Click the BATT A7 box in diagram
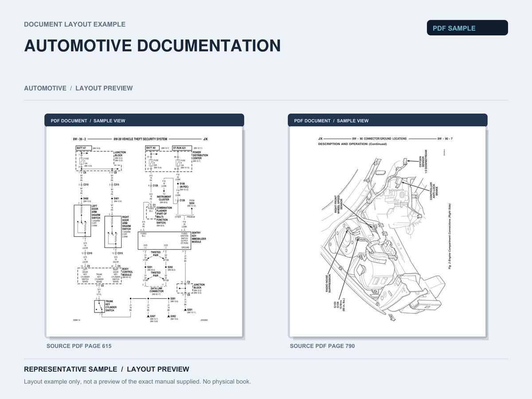532x399 pixels. (x=83, y=148)
